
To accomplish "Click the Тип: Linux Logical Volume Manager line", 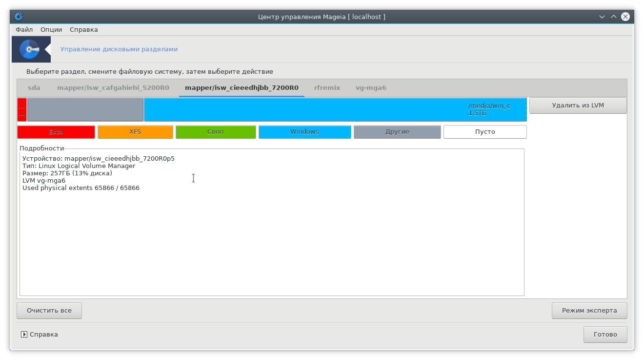I will pyautogui.click(x=79, y=166).
